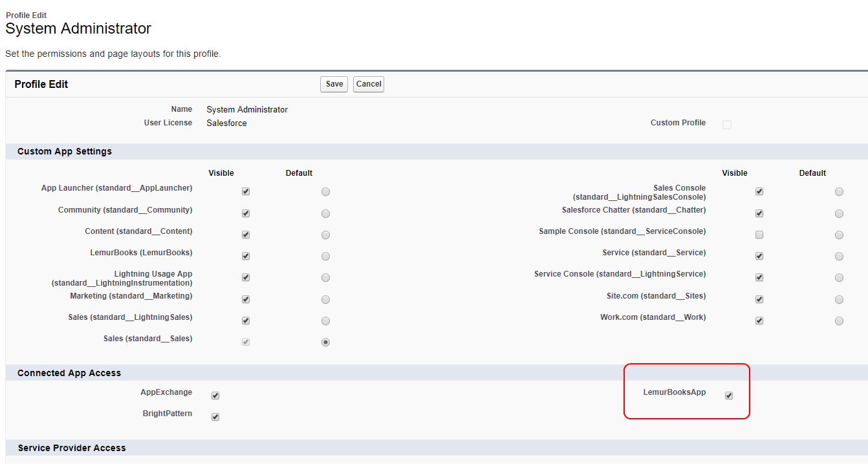Screen dimensions: 868x464
Task: Set Sample Console as default app
Action: tap(839, 235)
